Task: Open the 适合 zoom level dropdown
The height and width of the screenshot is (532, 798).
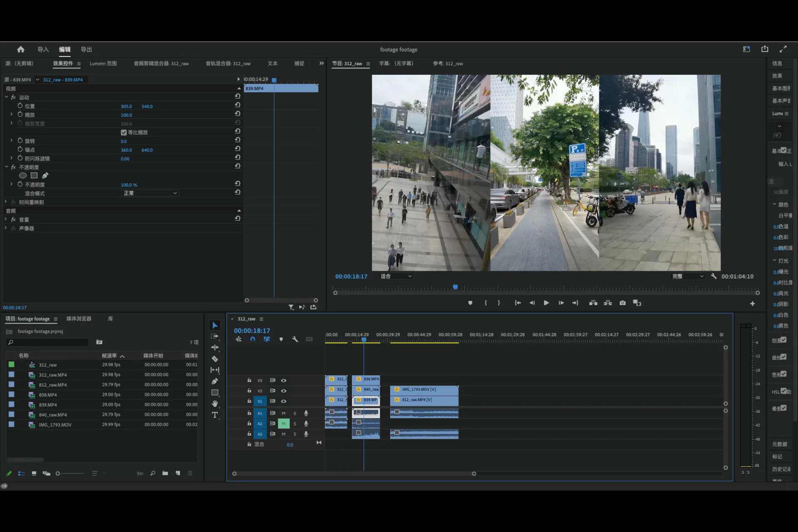Action: coord(396,276)
